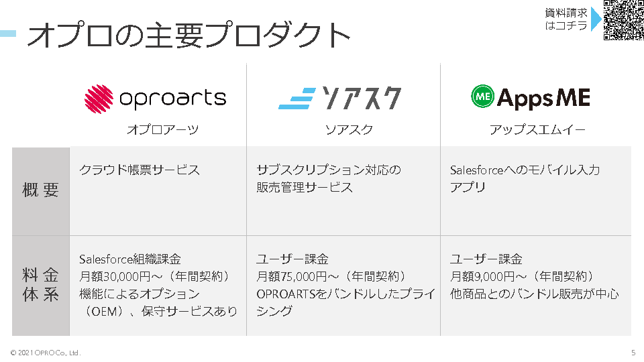Select the 概要 row header cell
The width and height of the screenshot is (644, 362).
pos(41,190)
